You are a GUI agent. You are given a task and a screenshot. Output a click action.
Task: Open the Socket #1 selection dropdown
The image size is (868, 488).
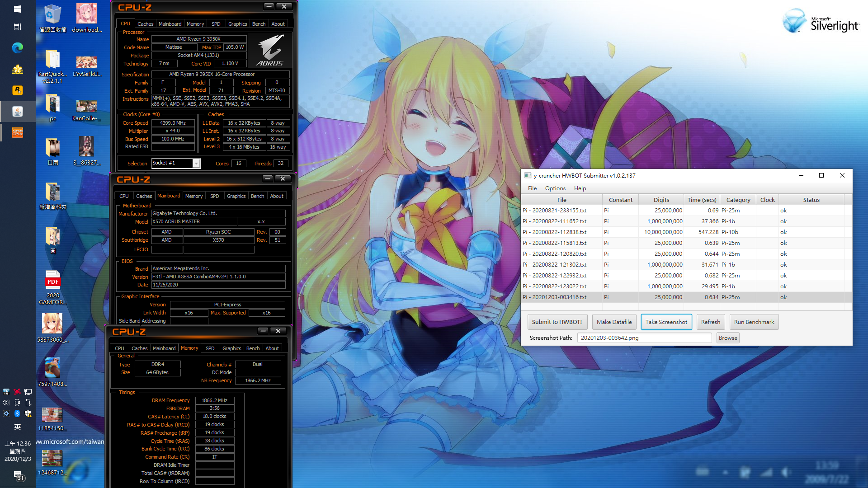[x=176, y=163]
